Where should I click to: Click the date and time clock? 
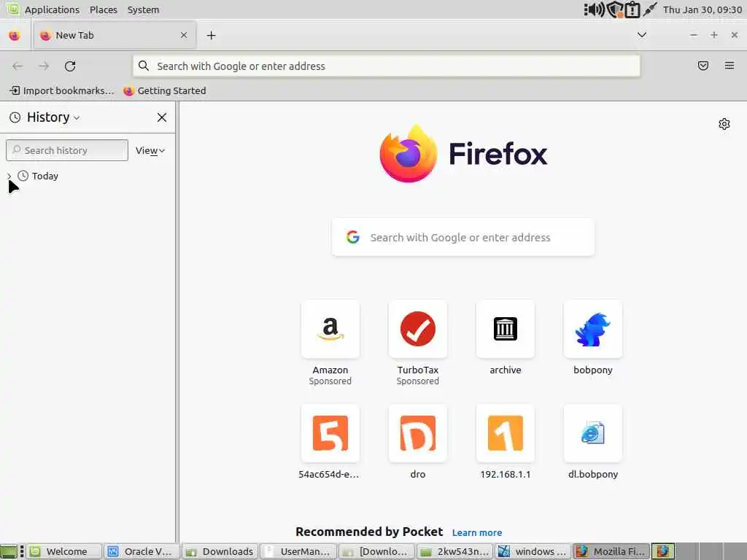(703, 9)
